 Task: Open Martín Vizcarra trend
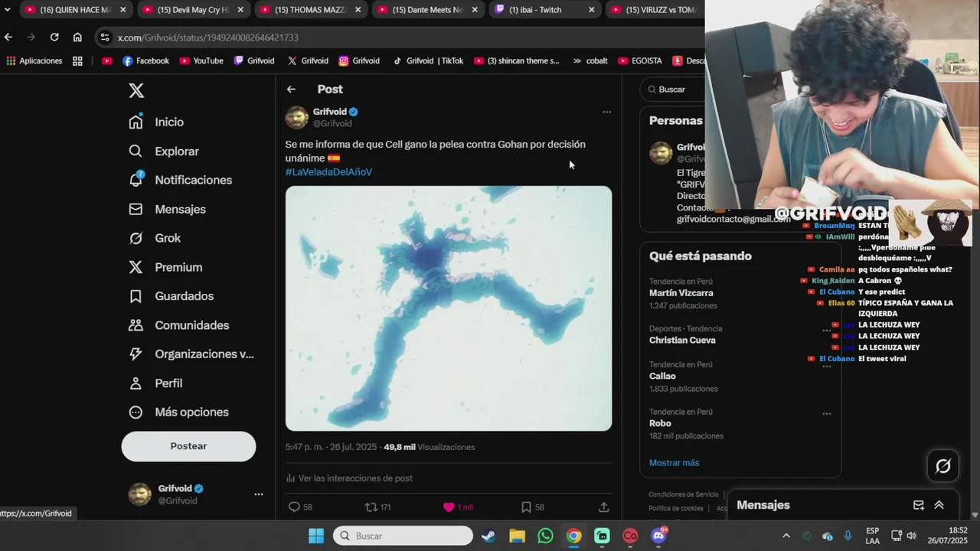(681, 293)
